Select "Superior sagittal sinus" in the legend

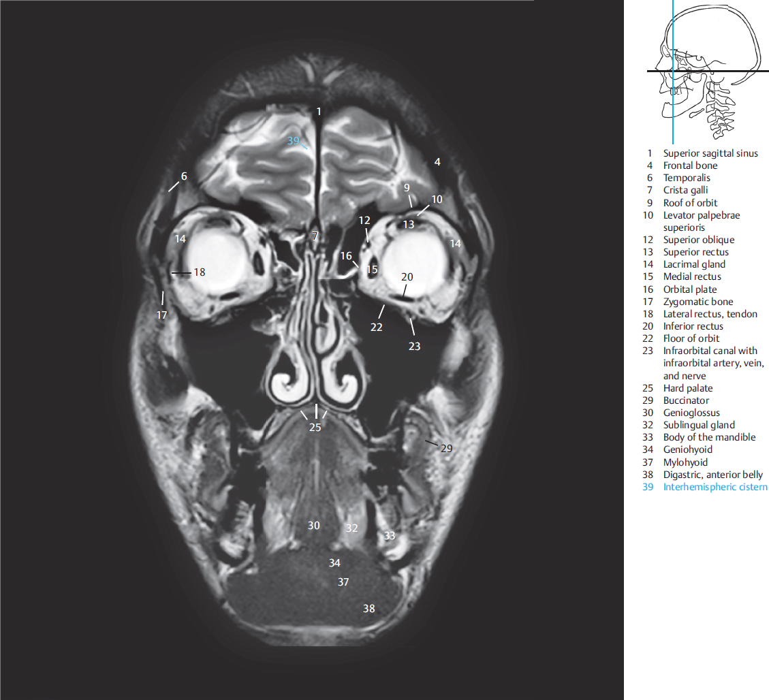[x=710, y=153]
